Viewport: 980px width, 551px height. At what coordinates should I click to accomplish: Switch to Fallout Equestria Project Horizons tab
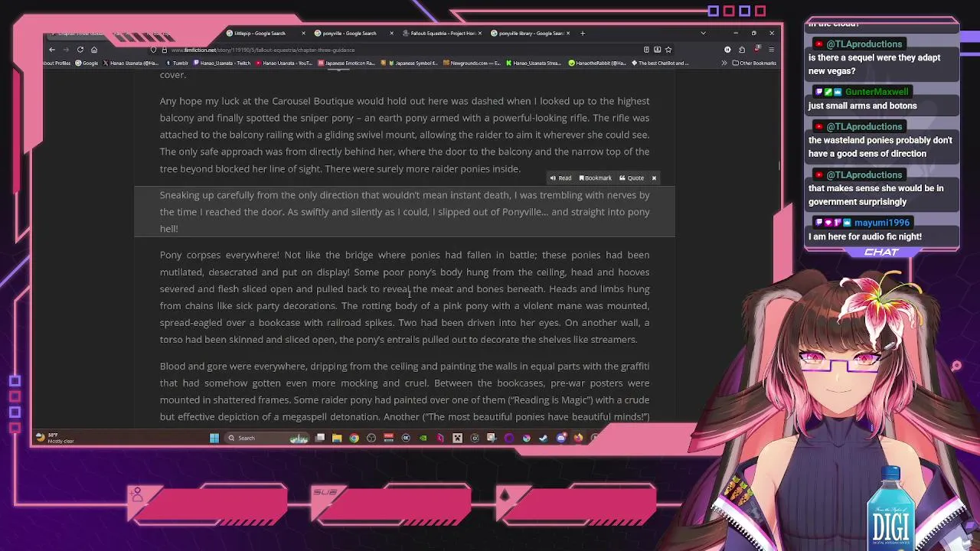443,33
